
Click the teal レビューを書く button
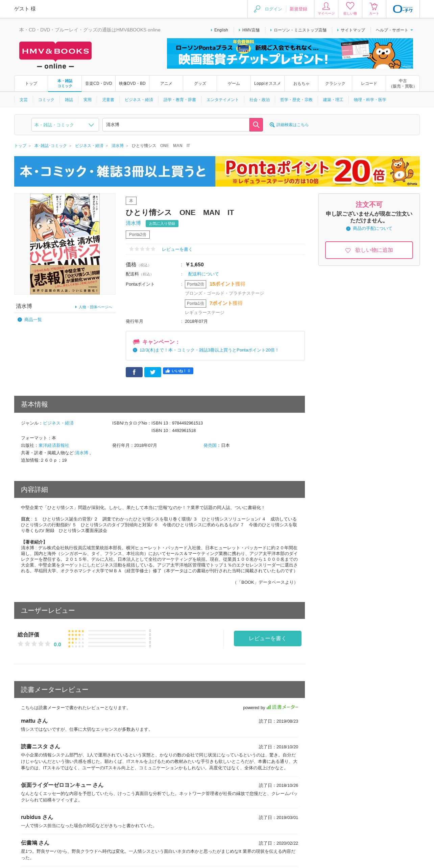click(268, 638)
